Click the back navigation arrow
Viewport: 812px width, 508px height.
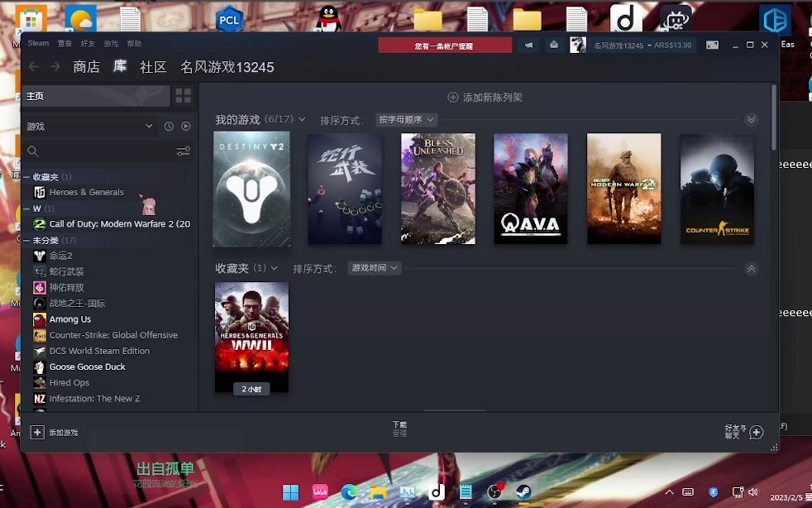tap(31, 67)
